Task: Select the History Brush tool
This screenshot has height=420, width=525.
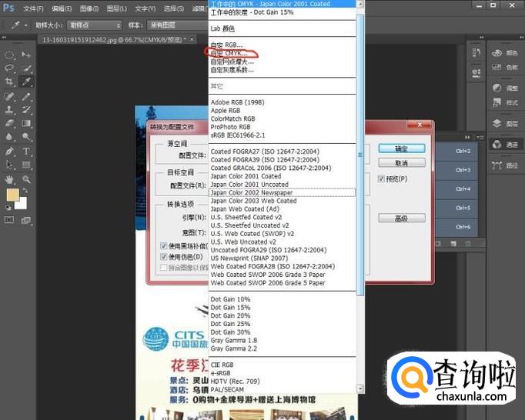Action: [26, 109]
